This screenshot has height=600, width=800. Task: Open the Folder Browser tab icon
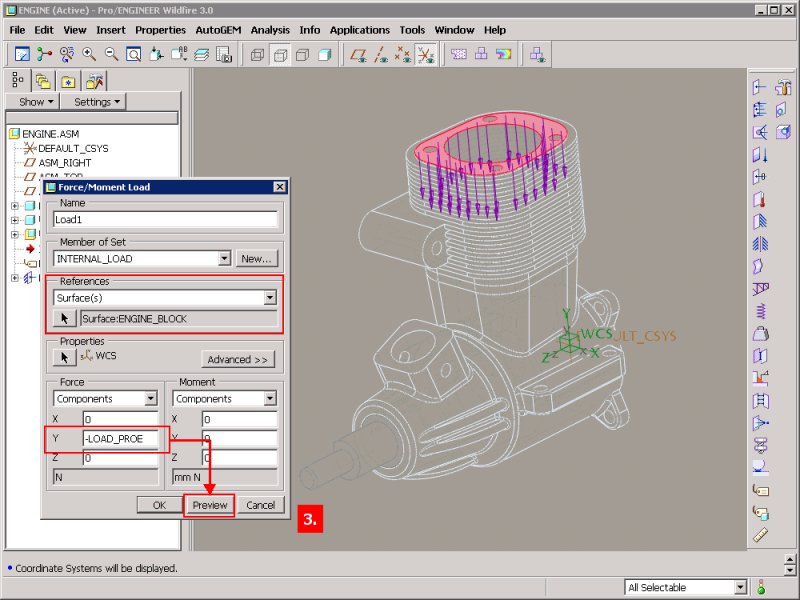(x=43, y=81)
